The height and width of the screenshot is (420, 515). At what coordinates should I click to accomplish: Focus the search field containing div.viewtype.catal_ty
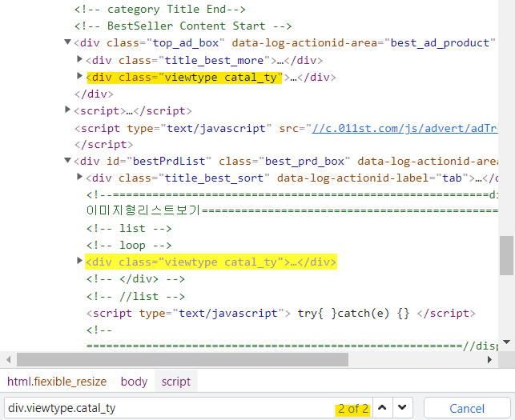(160, 408)
